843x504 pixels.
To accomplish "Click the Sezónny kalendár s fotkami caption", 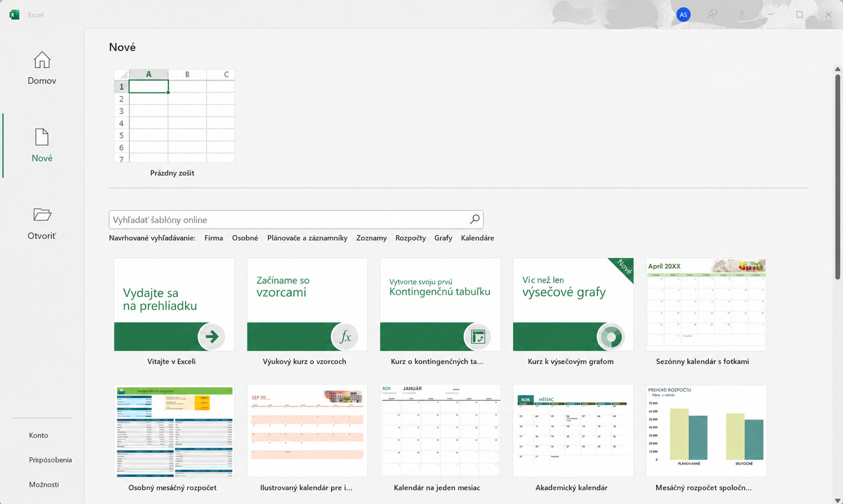I will (x=703, y=362).
